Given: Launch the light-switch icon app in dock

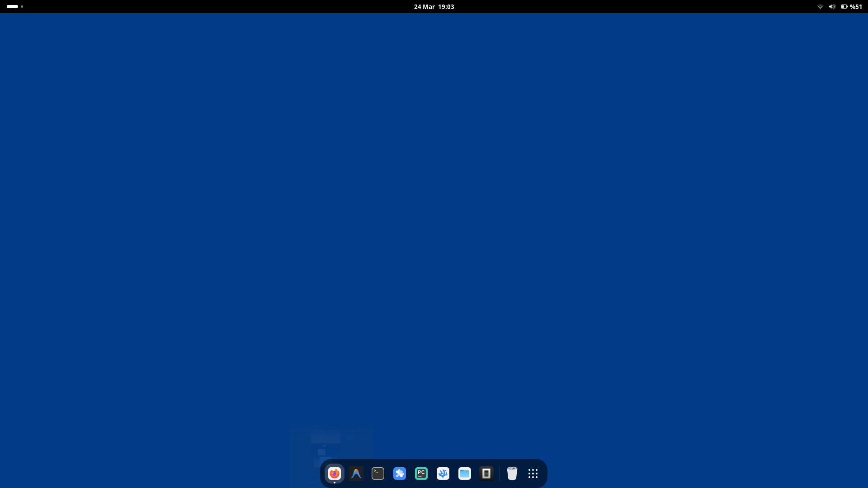Looking at the screenshot, I should [x=486, y=474].
